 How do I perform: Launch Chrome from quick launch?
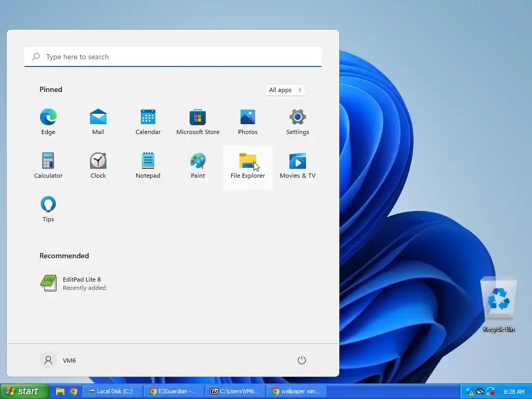(73, 391)
